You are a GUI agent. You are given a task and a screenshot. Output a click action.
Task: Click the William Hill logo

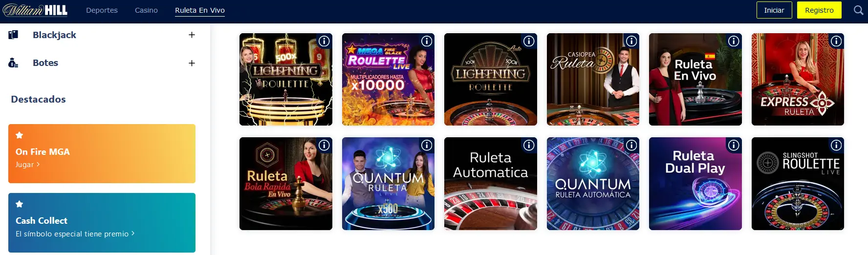tap(35, 10)
